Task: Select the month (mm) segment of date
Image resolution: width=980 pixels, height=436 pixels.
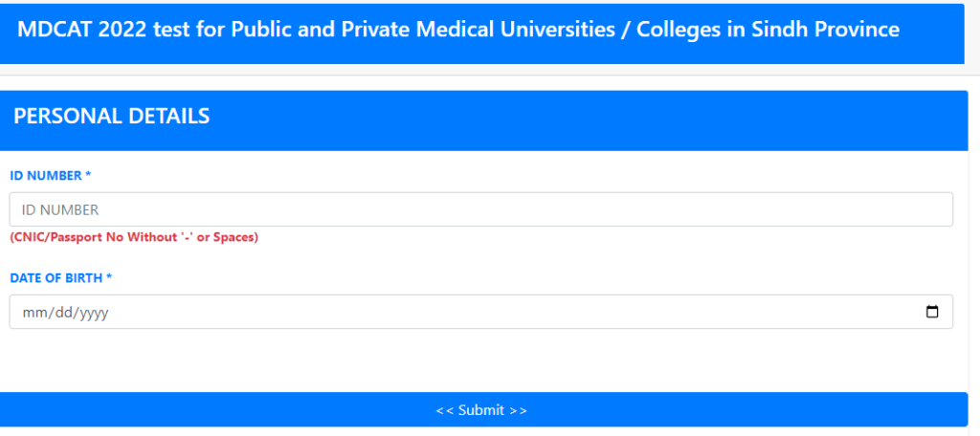Action: (x=33, y=313)
